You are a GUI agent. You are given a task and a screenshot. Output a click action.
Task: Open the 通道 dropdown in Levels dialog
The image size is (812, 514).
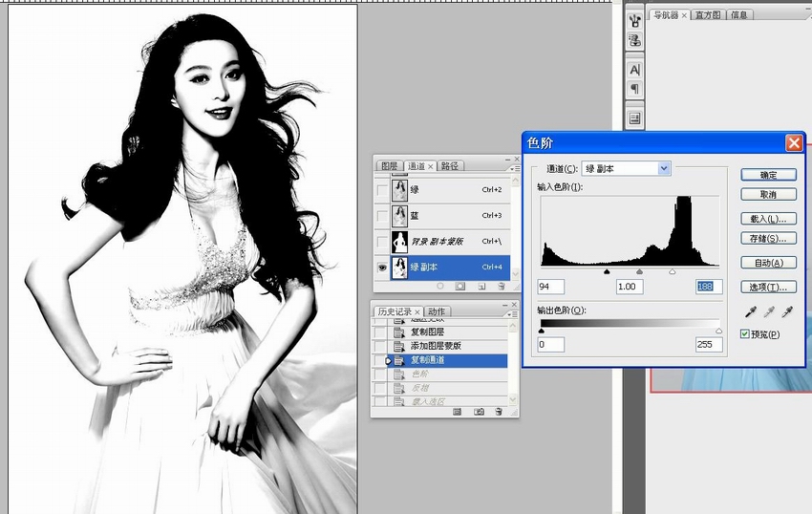click(x=664, y=169)
